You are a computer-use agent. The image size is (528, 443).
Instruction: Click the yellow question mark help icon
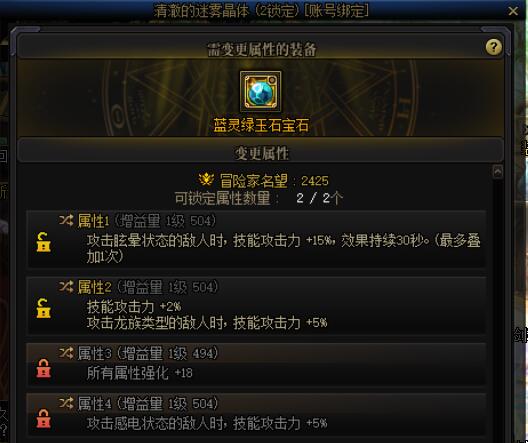point(494,47)
